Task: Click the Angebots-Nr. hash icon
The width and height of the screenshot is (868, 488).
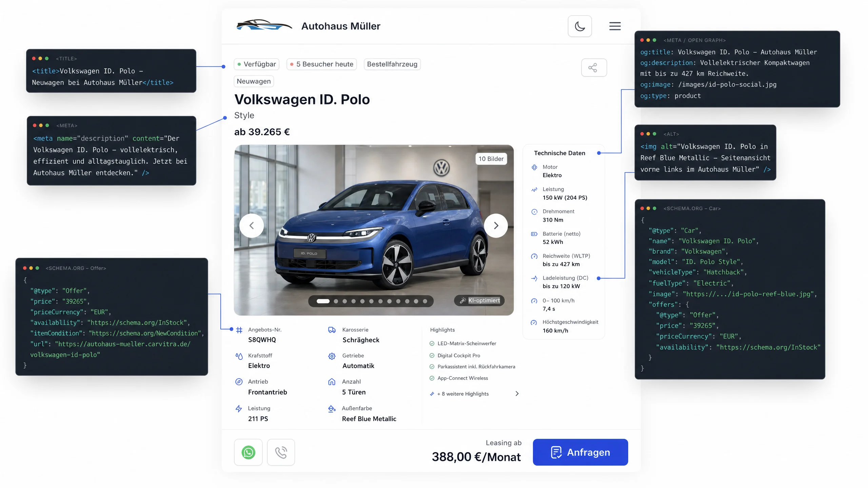Action: (239, 330)
